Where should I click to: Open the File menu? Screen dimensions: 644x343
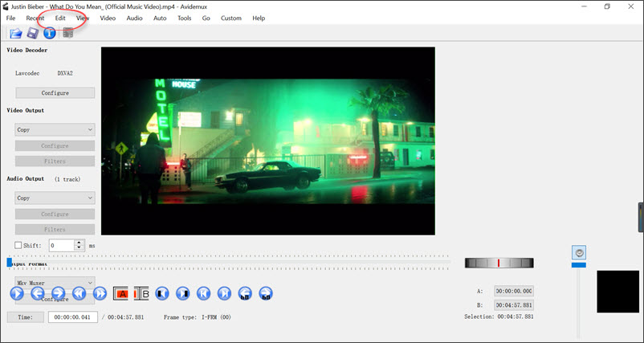pos(10,18)
